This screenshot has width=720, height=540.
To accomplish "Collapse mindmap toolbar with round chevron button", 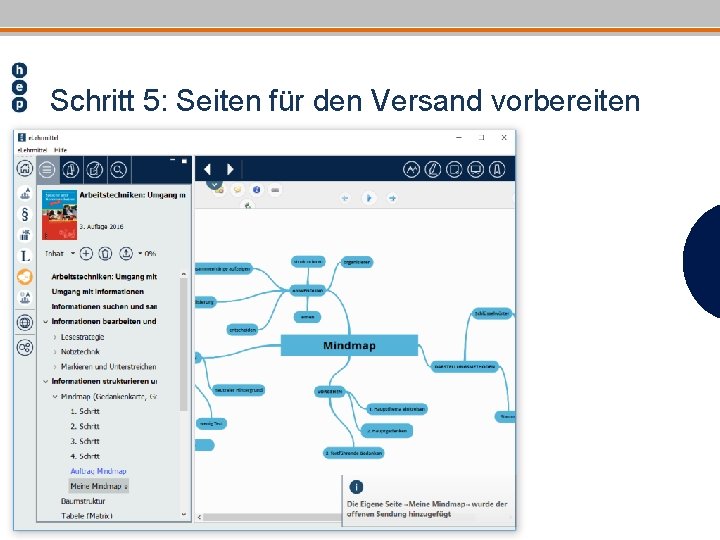I will [214, 184].
